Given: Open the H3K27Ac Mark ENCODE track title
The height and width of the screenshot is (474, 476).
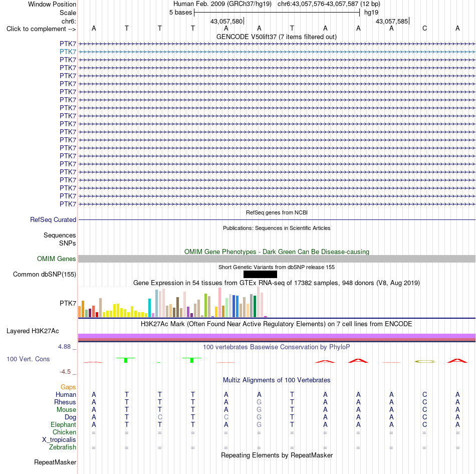Looking at the screenshot, I should point(277,324).
